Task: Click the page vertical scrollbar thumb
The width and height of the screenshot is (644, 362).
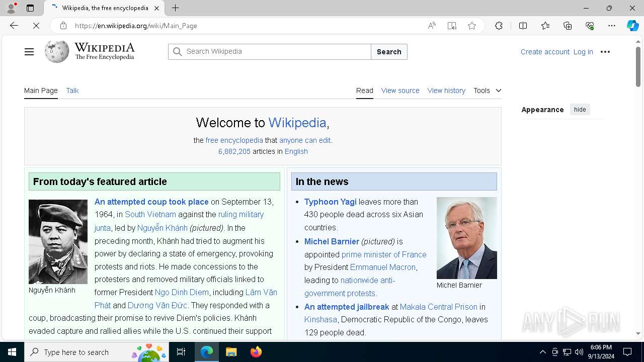Action: tap(638, 66)
